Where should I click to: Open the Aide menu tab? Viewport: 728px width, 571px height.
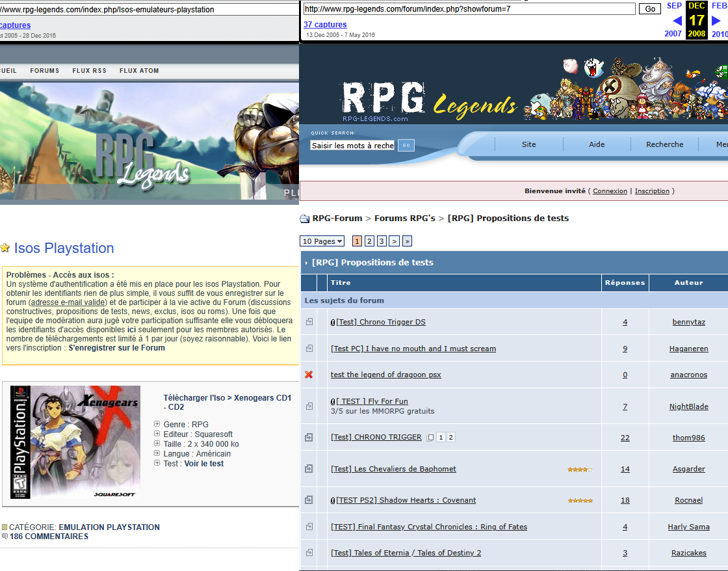(597, 144)
